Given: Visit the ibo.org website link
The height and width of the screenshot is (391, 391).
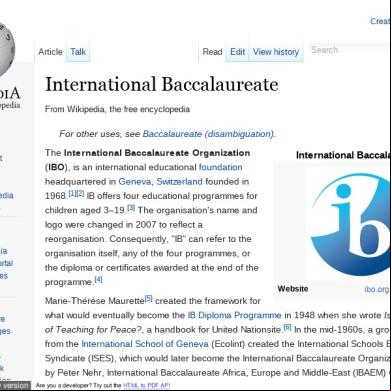Looking at the screenshot, I should 377,289.
